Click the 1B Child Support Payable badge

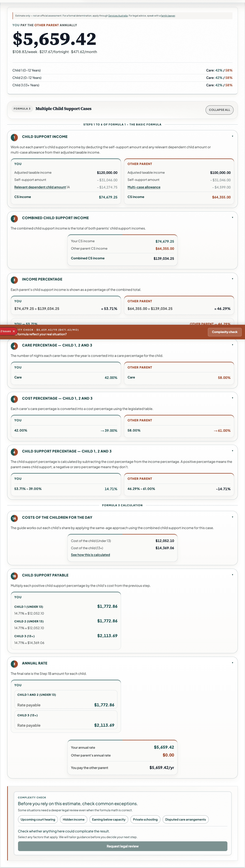(14, 576)
